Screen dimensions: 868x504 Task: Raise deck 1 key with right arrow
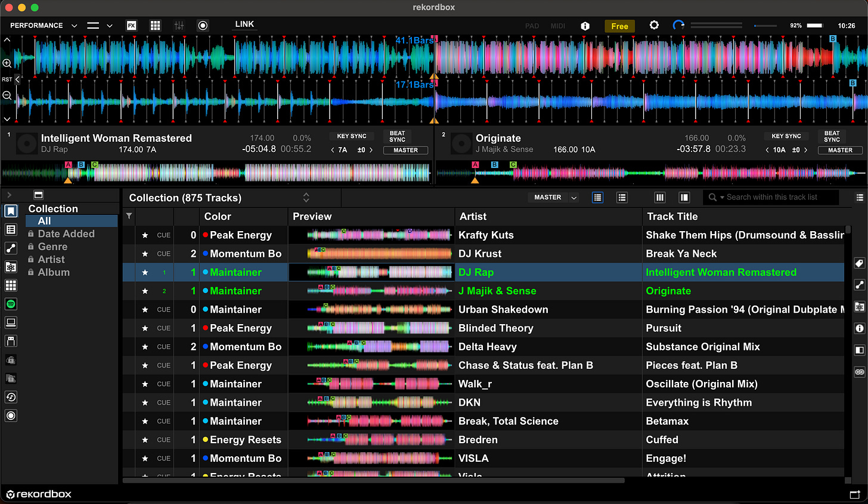[371, 150]
